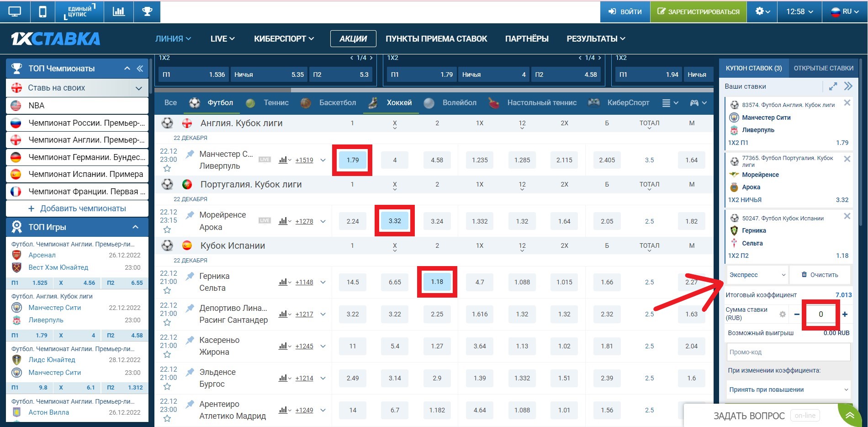The width and height of the screenshot is (868, 427).
Task: Increase stake amount with plus
Action: (x=845, y=314)
